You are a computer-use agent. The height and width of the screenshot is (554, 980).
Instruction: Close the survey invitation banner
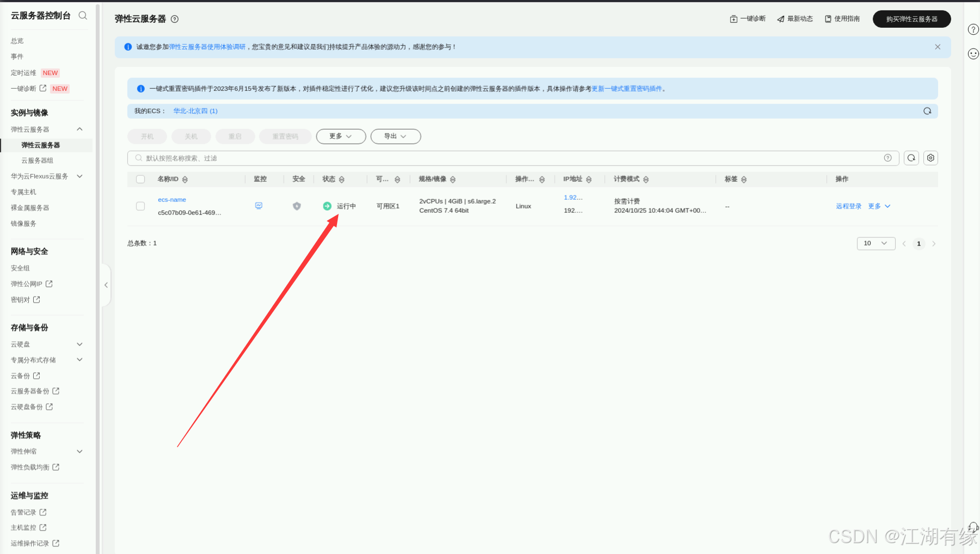[938, 47]
